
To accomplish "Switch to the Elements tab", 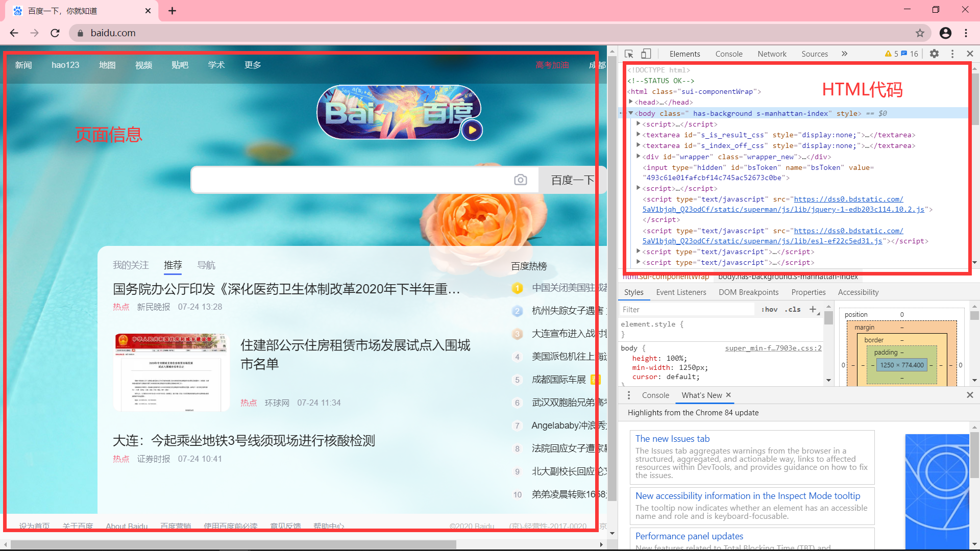I will (x=684, y=54).
